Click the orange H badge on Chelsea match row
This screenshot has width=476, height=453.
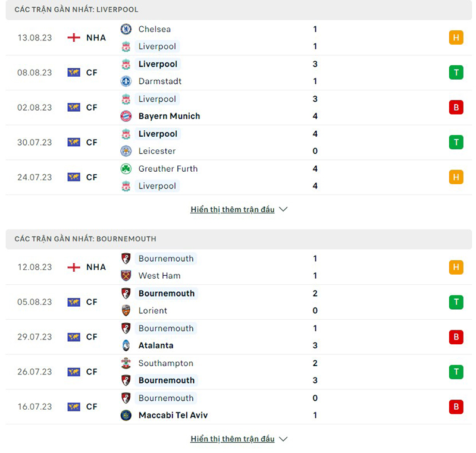[x=456, y=37]
